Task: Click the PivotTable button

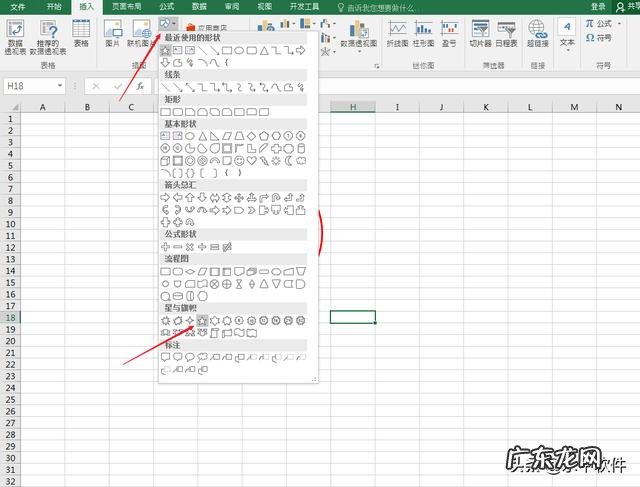Action: (16, 38)
